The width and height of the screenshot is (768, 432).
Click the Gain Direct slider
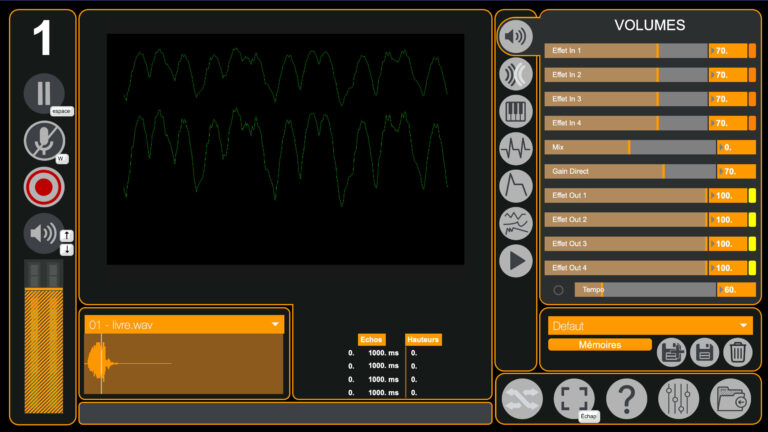click(630, 172)
